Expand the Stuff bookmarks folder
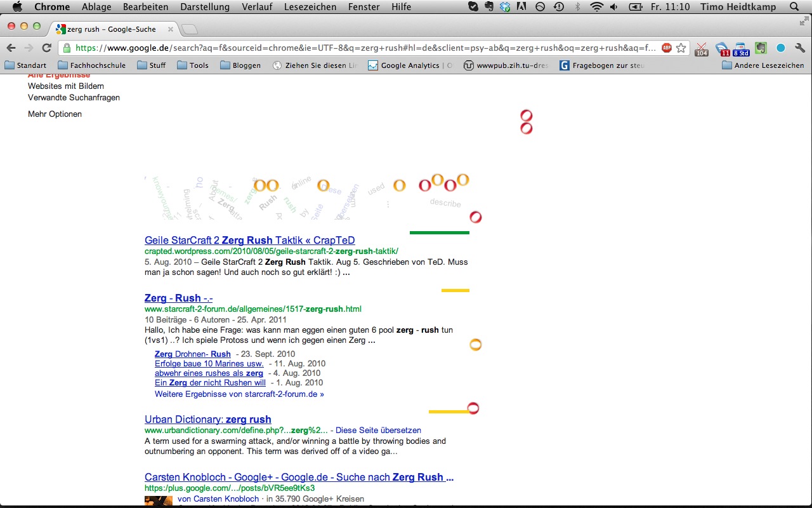Viewport: 812px width, 508px height. click(151, 65)
